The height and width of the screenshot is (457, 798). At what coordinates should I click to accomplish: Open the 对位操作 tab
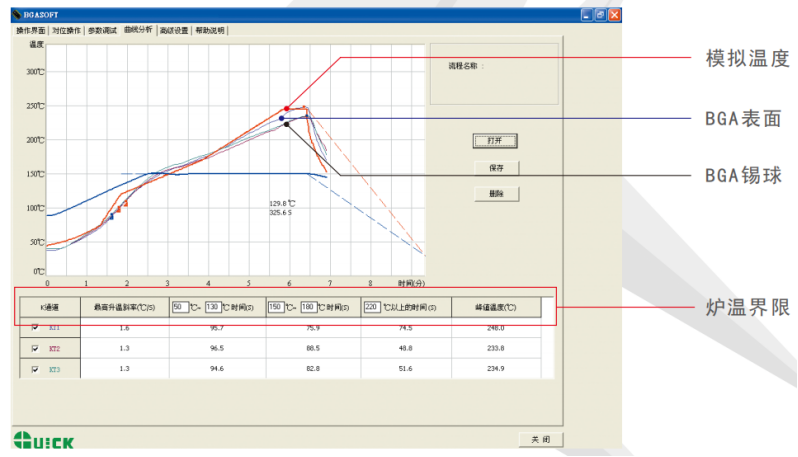point(67,30)
